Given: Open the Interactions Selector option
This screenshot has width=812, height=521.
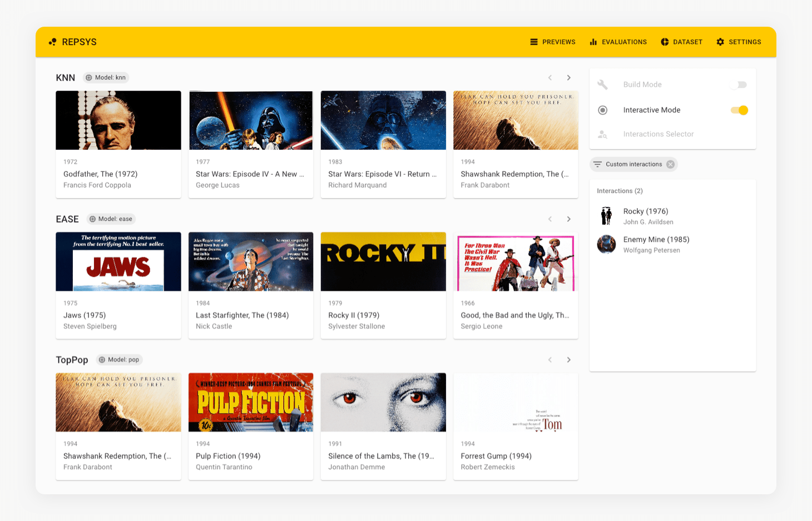Looking at the screenshot, I should point(658,134).
